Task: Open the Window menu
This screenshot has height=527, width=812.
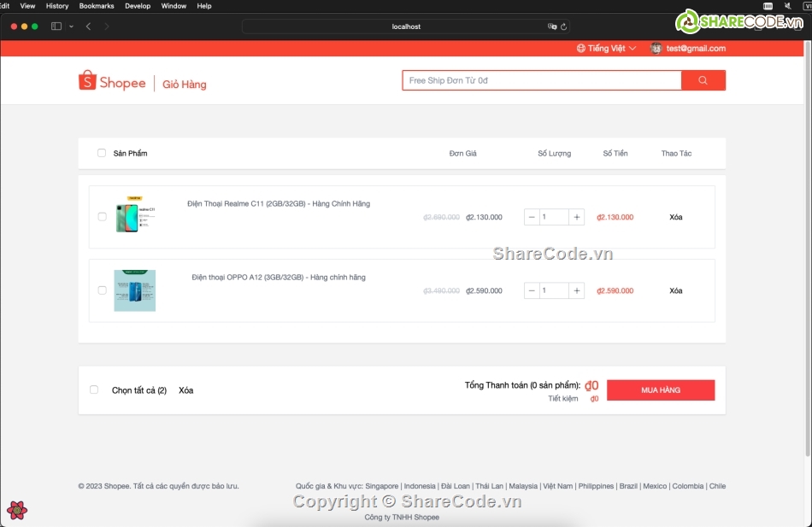Action: pyautogui.click(x=174, y=6)
